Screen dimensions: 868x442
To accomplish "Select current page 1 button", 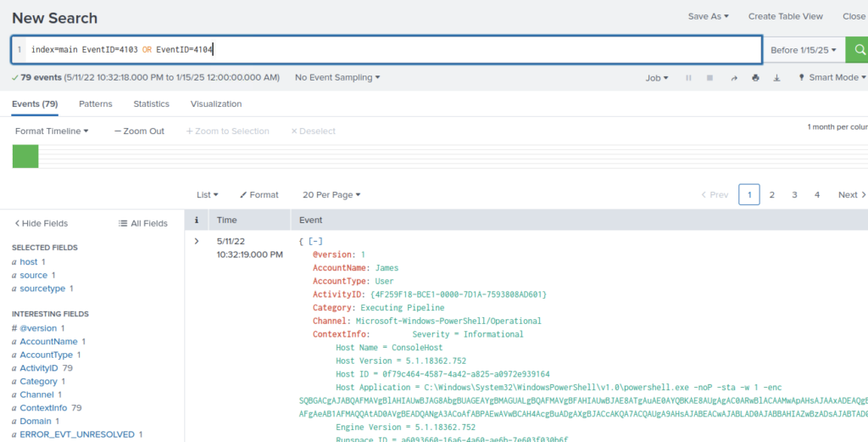I will point(749,195).
